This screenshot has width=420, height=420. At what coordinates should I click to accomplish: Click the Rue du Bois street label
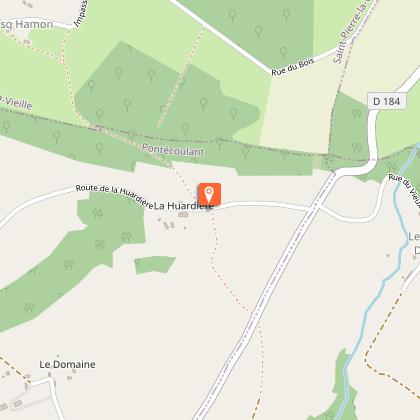(293, 67)
